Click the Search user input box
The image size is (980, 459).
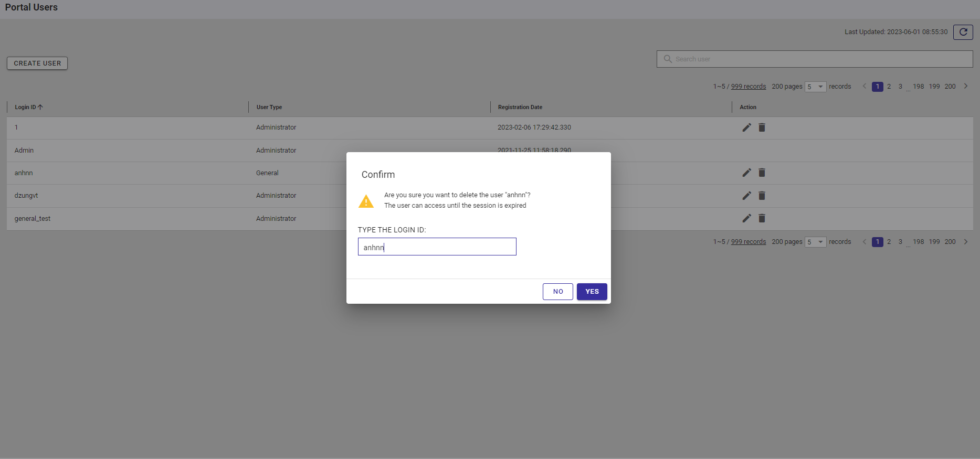click(x=815, y=59)
